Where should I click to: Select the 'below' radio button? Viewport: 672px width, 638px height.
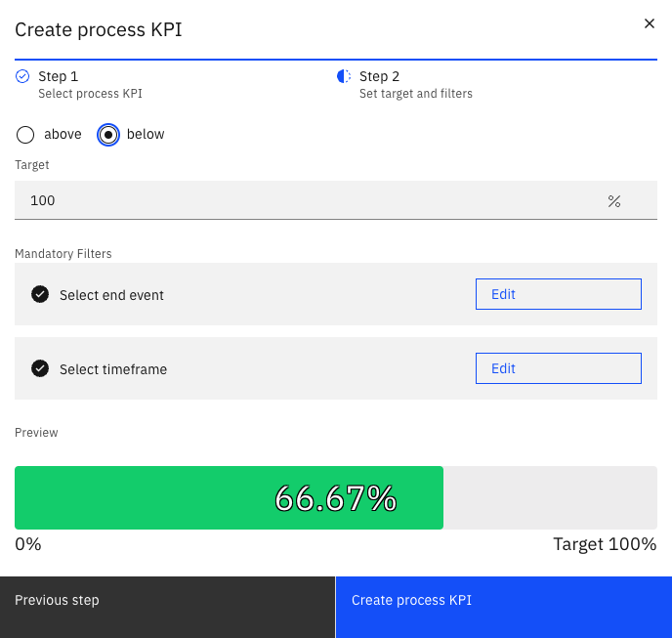tap(108, 135)
